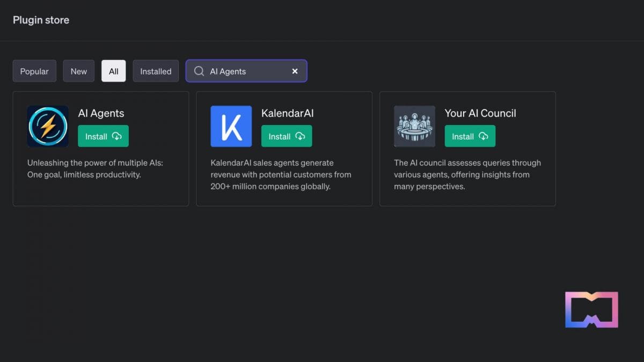The height and width of the screenshot is (362, 644).
Task: Open the Installed plugins view
Action: pos(156,71)
